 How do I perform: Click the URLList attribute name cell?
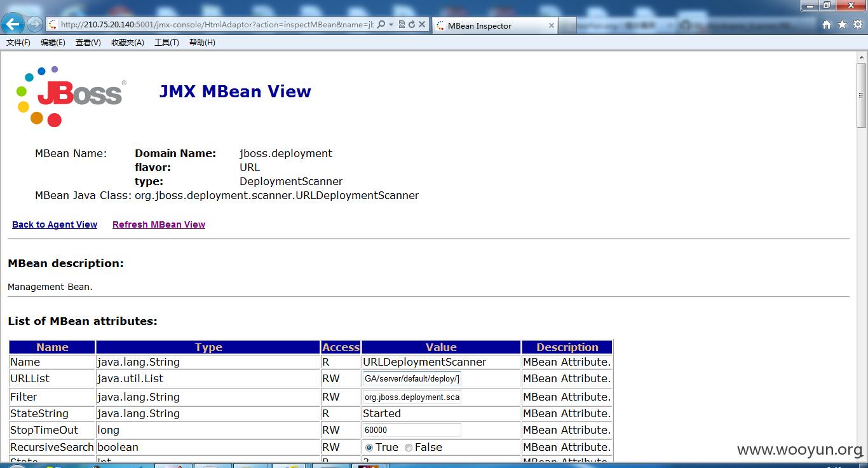[52, 378]
